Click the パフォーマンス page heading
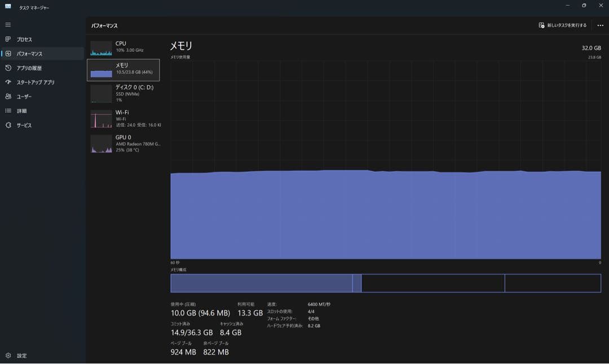 point(104,26)
